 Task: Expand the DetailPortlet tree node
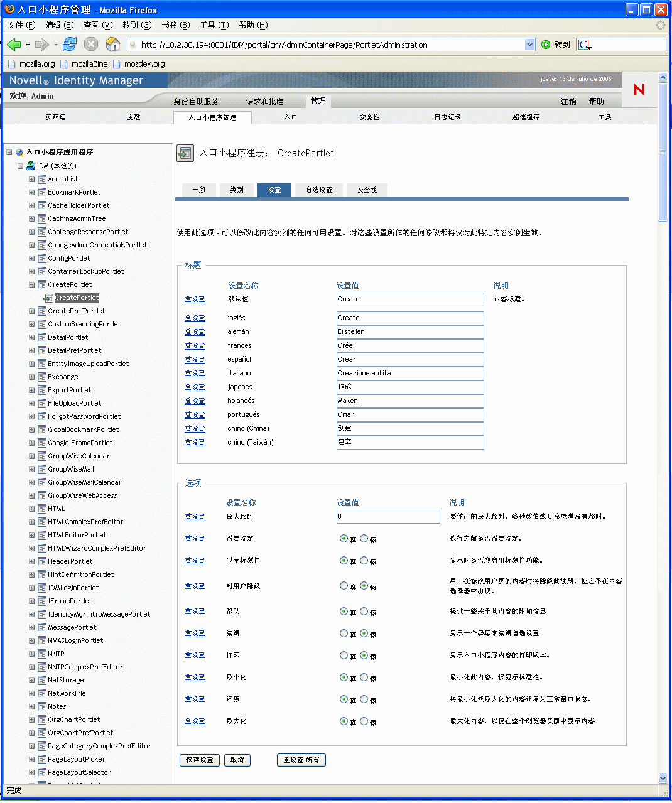click(x=31, y=337)
